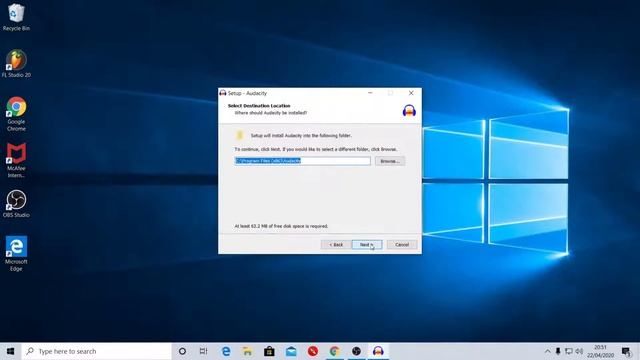This screenshot has width=640, height=360.
Task: Open the Microsoft Edge desktop shortcut
Action: point(16,253)
